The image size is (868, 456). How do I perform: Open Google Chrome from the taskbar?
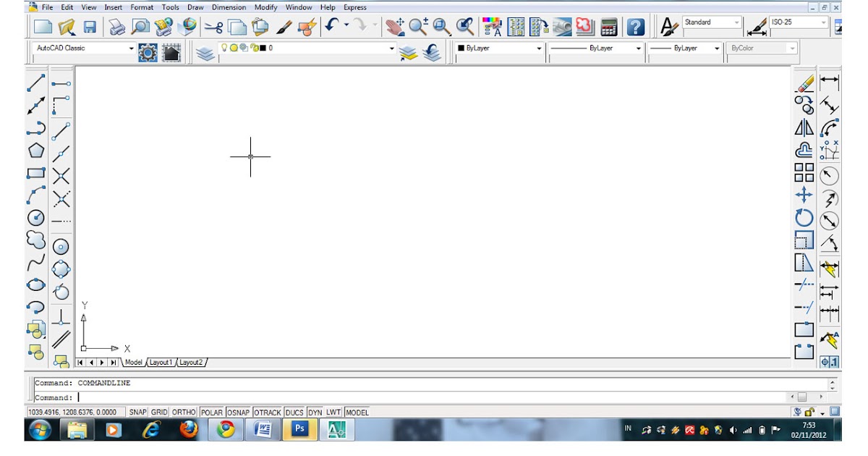[x=226, y=429]
